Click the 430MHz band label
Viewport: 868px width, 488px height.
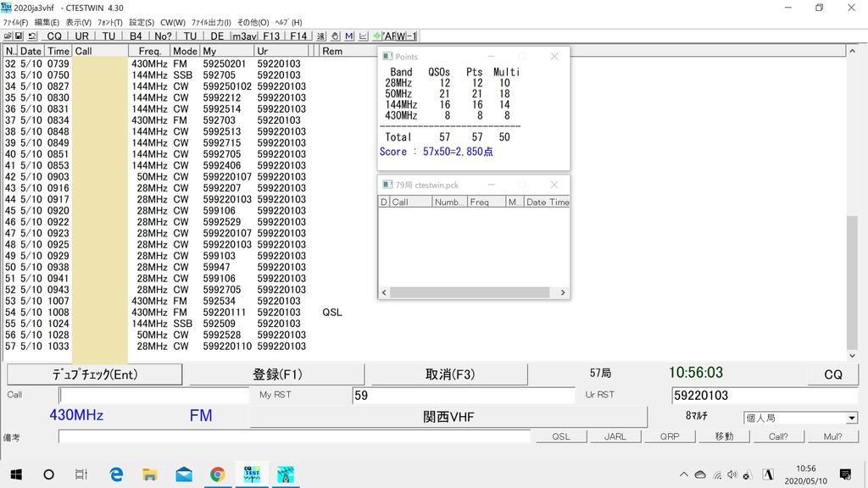(76, 415)
